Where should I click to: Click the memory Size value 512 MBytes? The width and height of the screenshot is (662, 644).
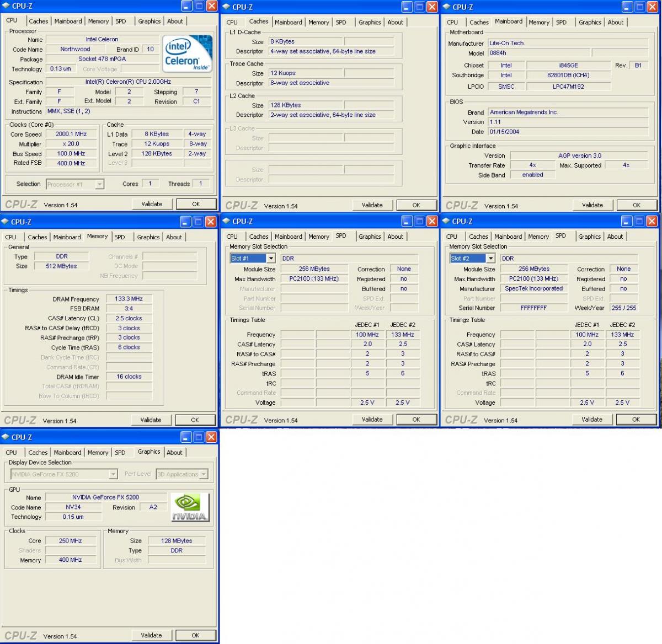(x=62, y=266)
